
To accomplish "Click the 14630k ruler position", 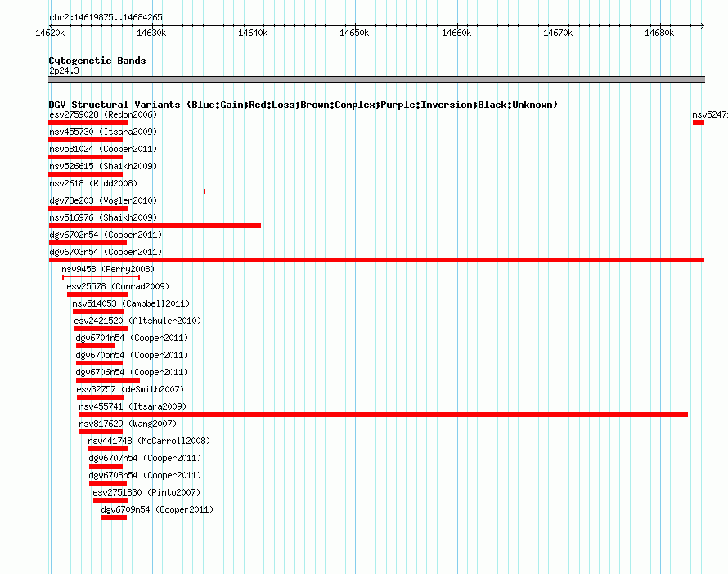I will 151,33.
